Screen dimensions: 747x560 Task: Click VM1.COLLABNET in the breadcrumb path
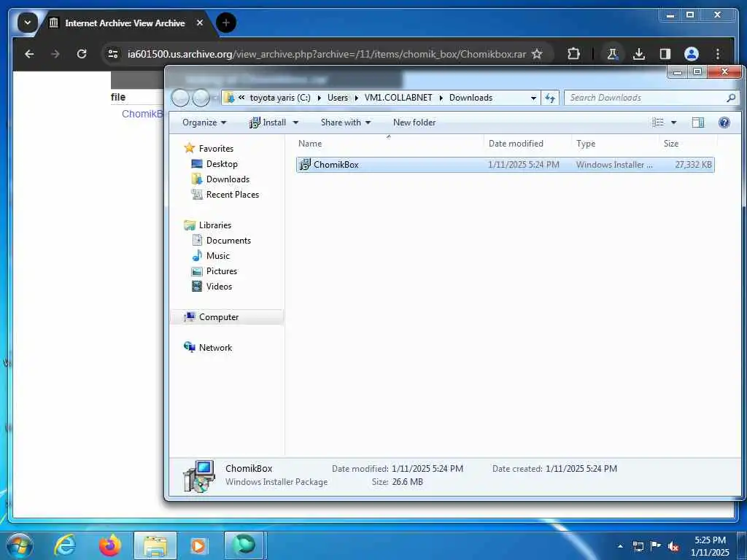(398, 98)
